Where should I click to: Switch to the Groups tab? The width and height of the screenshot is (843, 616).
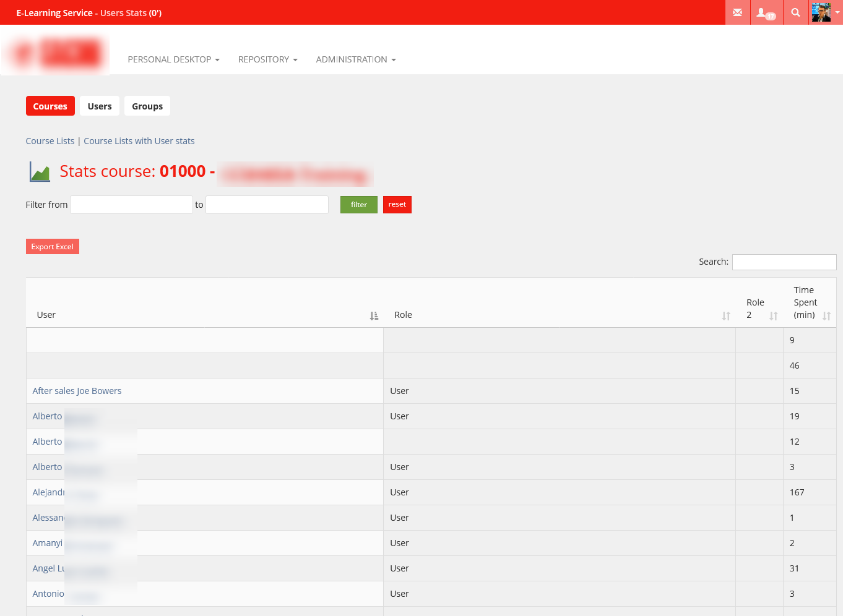[147, 106]
